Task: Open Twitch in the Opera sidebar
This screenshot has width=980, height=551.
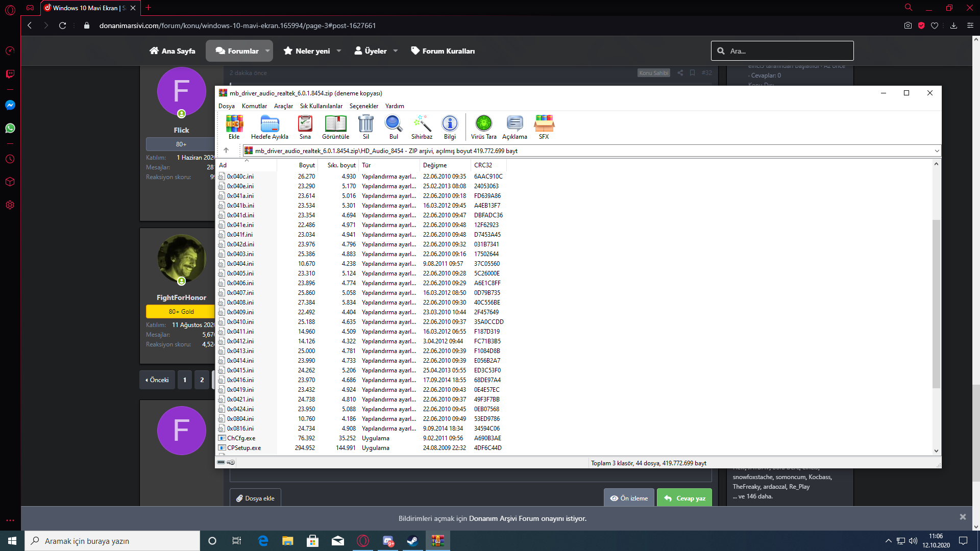Action: [x=10, y=74]
